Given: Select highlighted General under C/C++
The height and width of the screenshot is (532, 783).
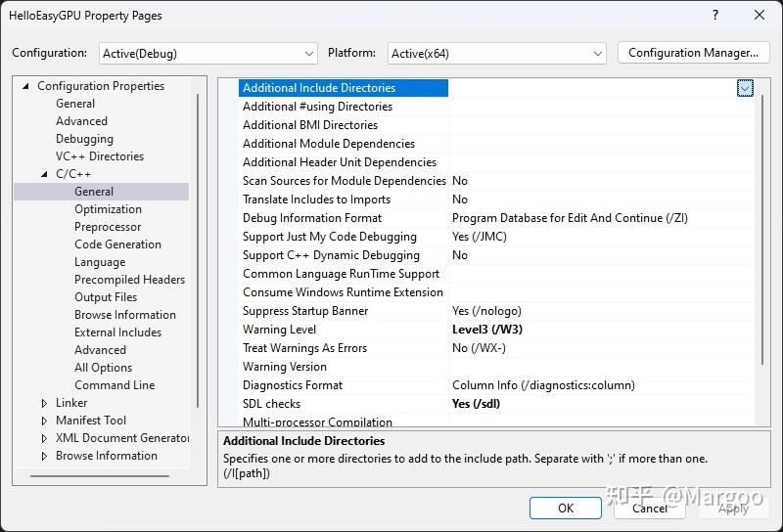Looking at the screenshot, I should (x=94, y=192).
